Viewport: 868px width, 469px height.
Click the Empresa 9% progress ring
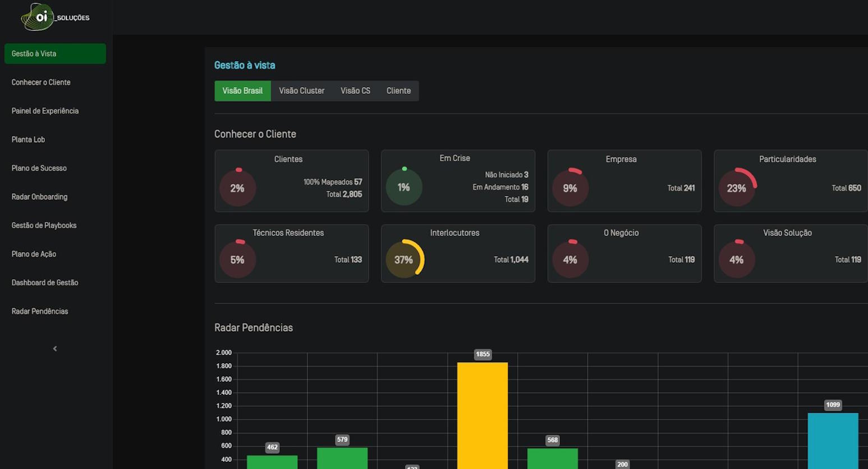(x=570, y=188)
